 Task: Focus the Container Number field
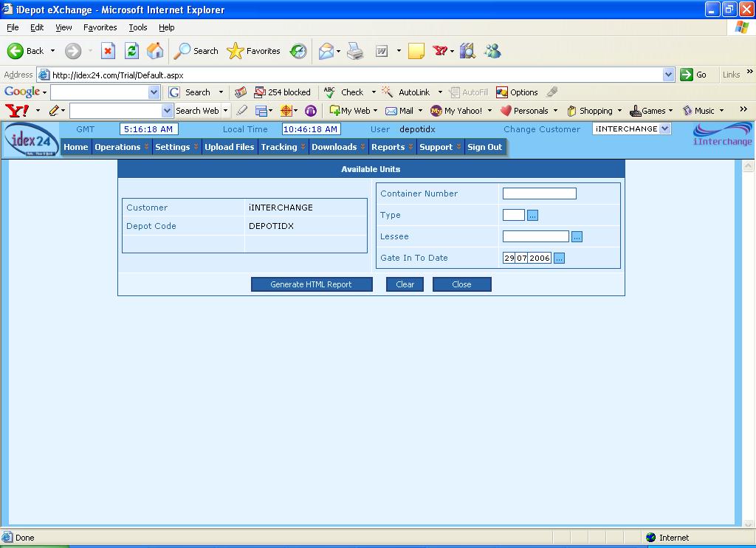pos(539,193)
